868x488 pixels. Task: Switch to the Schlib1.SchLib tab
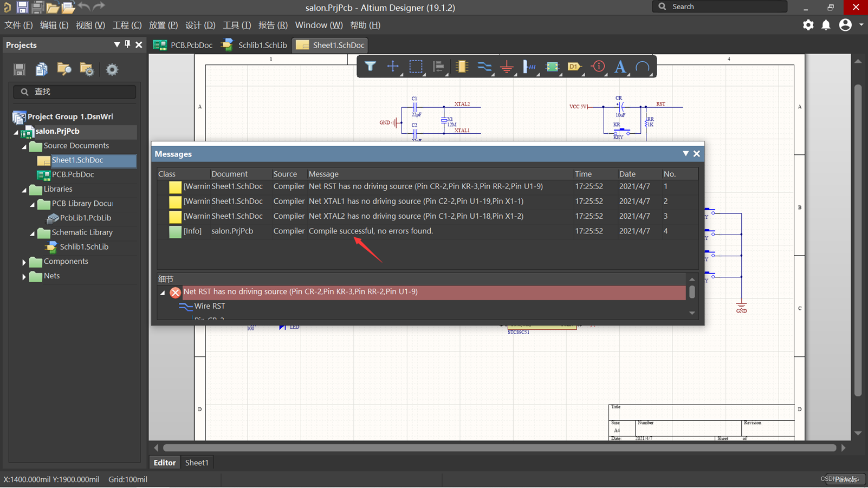(x=255, y=45)
